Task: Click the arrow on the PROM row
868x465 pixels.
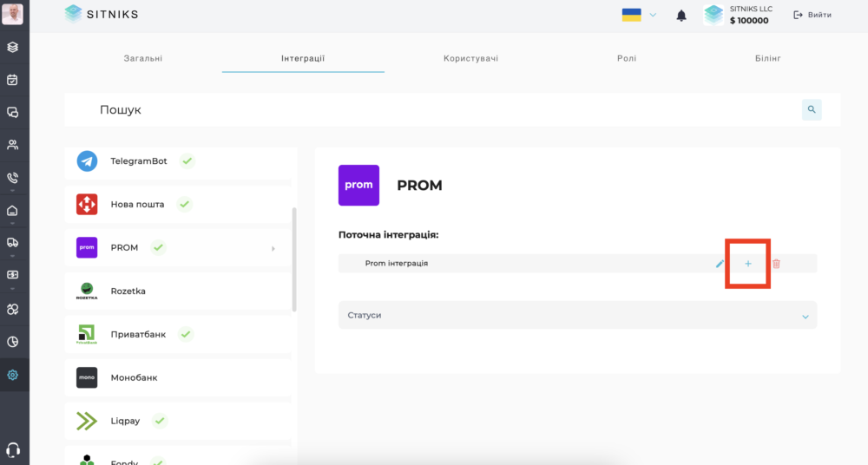Action: [x=273, y=249]
